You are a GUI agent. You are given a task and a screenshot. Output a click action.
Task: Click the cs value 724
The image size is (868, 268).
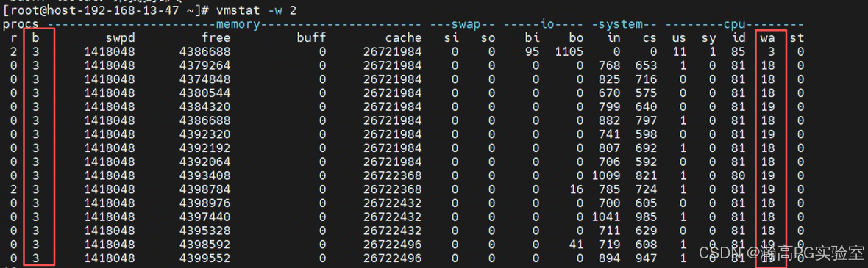(x=646, y=189)
